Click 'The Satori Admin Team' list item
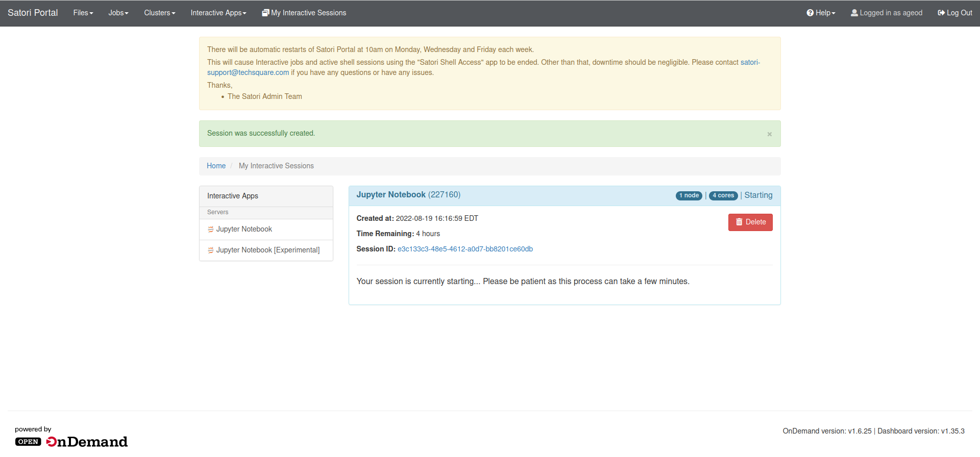980x457 pixels. click(265, 96)
